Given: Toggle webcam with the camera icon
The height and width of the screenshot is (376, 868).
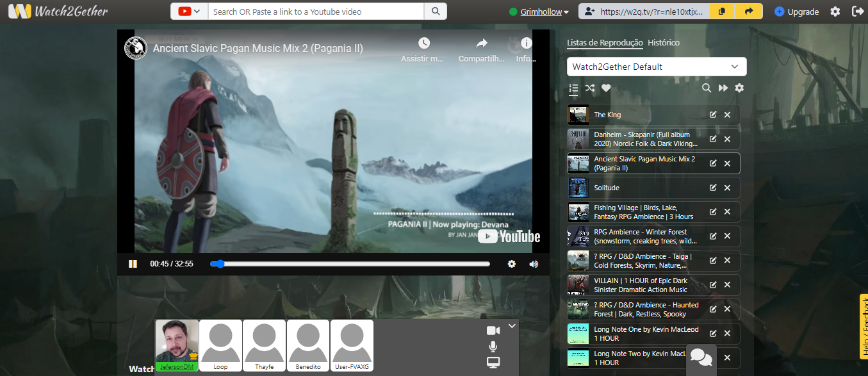Looking at the screenshot, I should point(493,331).
